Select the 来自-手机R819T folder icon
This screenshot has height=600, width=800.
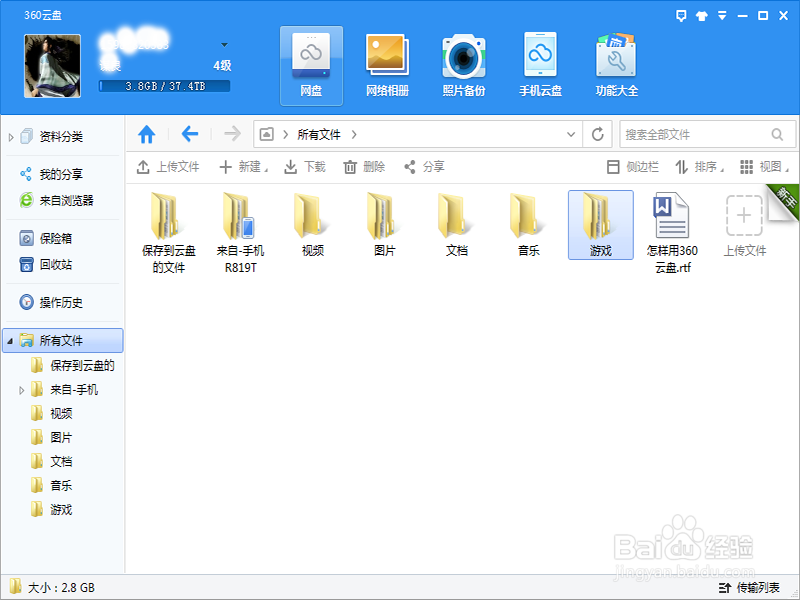240,232
